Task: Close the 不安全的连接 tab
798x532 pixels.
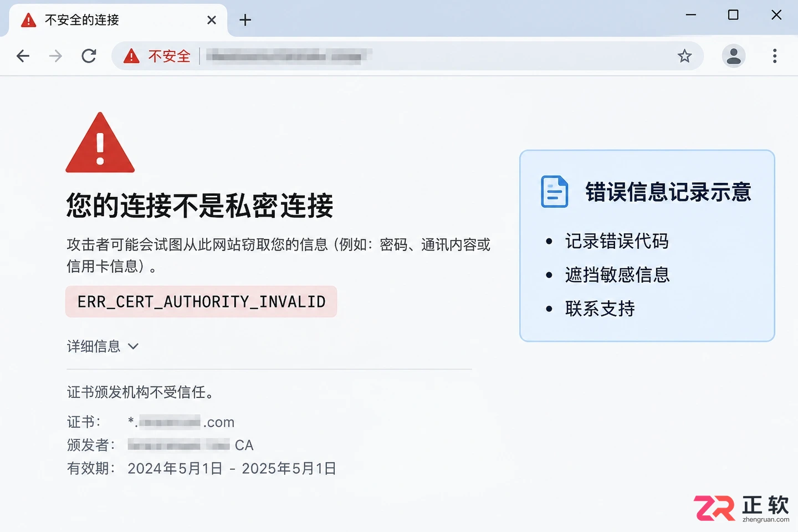Action: click(x=212, y=21)
